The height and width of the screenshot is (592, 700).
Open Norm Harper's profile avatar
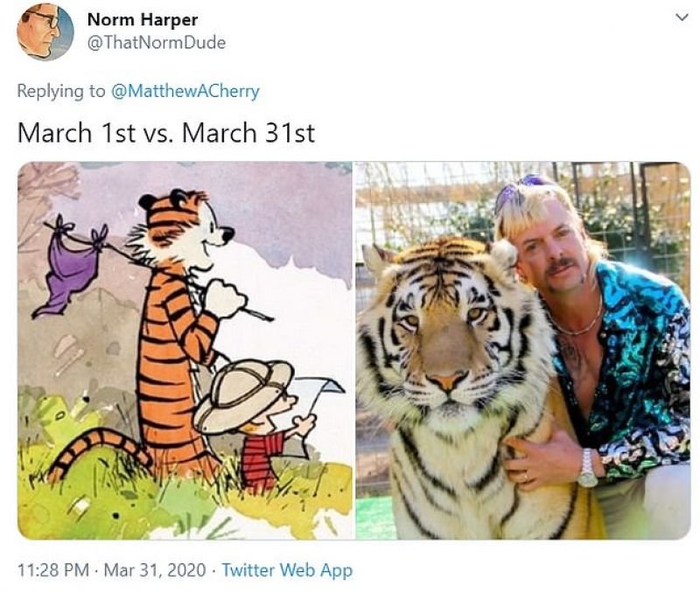click(45, 31)
